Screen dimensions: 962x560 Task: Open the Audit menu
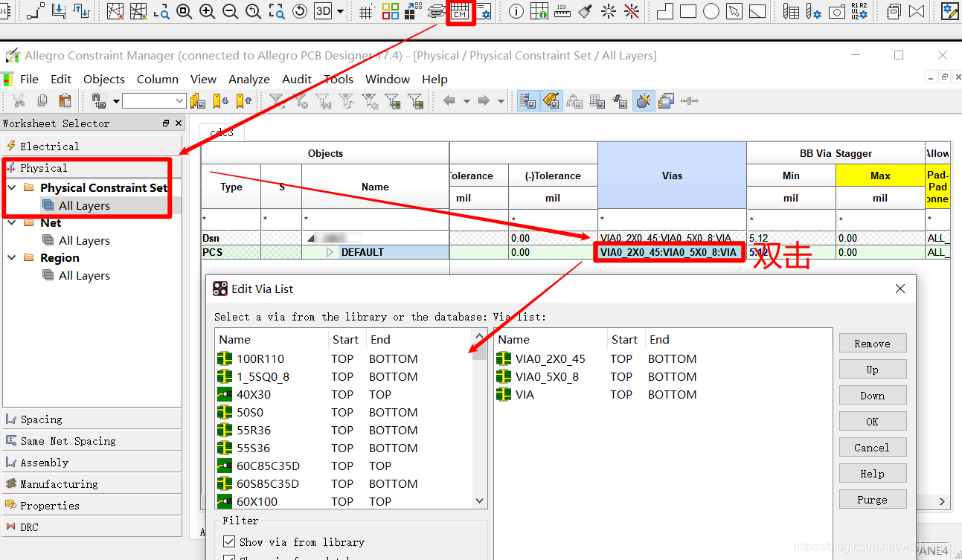coord(297,79)
